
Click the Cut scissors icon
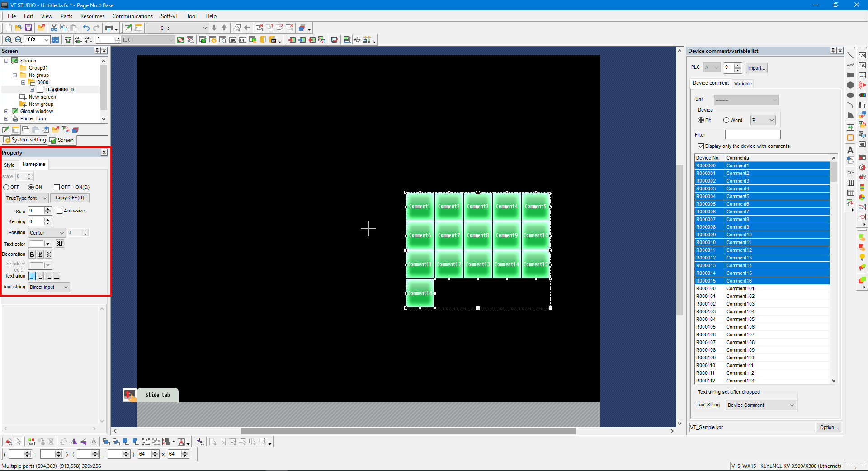pos(54,28)
